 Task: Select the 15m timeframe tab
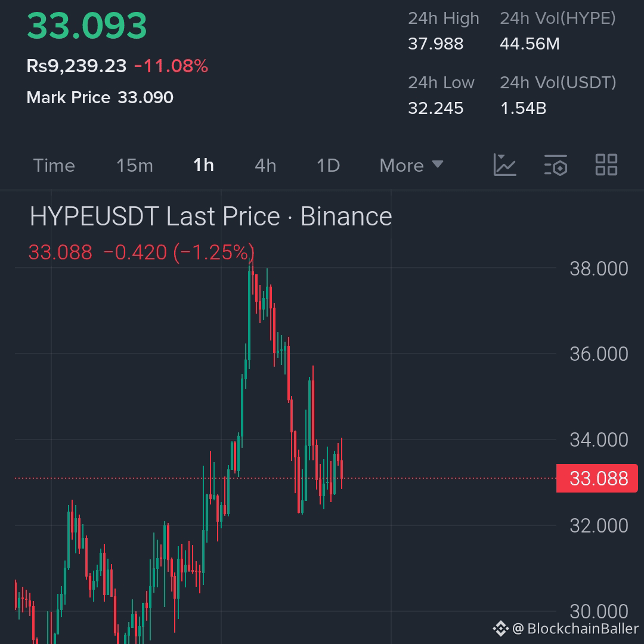tap(135, 166)
